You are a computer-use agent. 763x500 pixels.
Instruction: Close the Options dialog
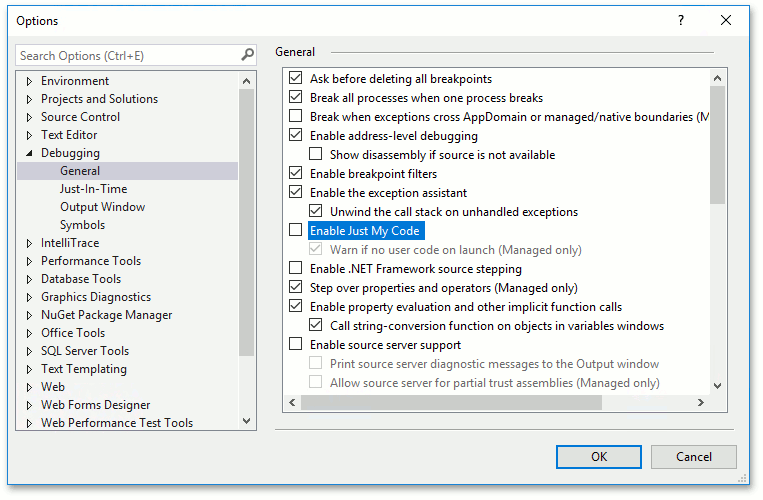tap(726, 20)
